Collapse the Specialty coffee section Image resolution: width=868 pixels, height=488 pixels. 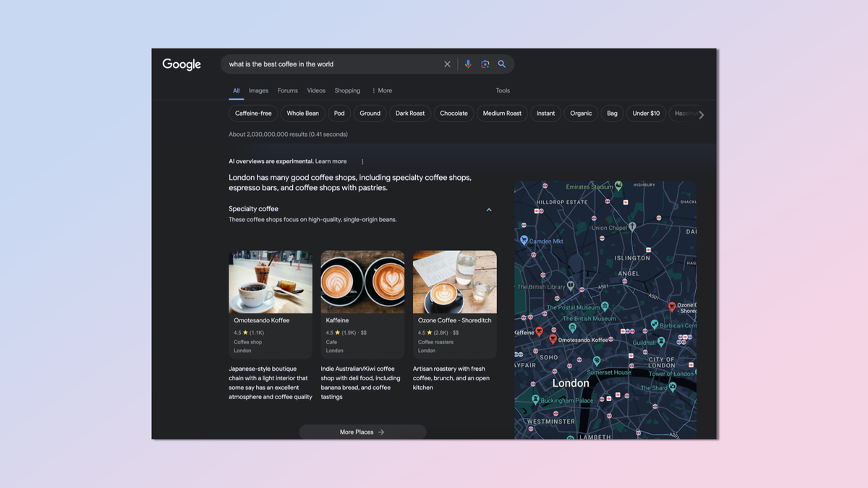pyautogui.click(x=489, y=209)
